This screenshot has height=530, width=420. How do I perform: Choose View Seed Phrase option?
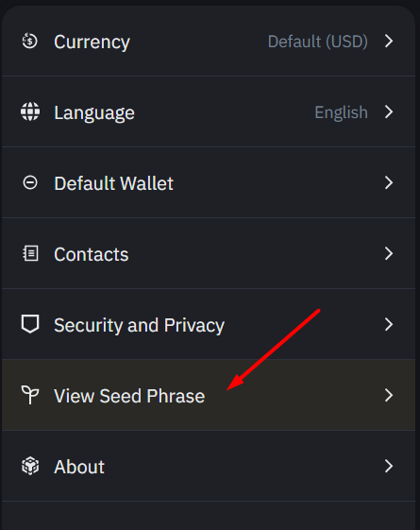(209, 395)
